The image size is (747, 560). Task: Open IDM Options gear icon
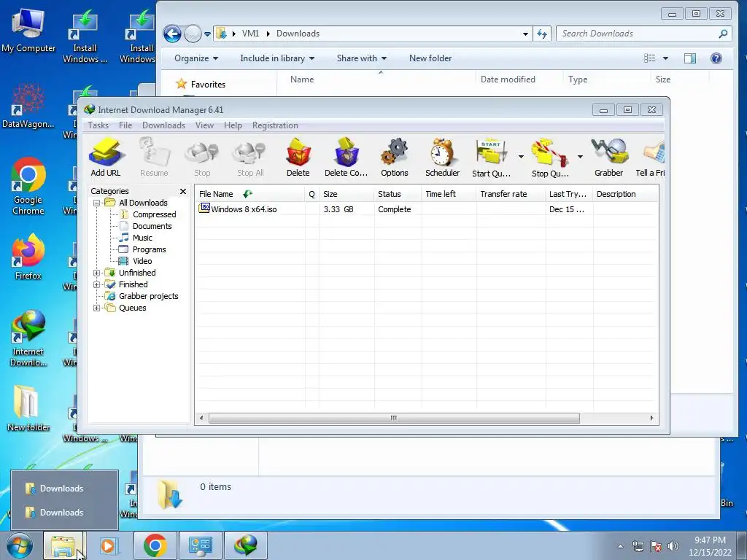click(395, 157)
